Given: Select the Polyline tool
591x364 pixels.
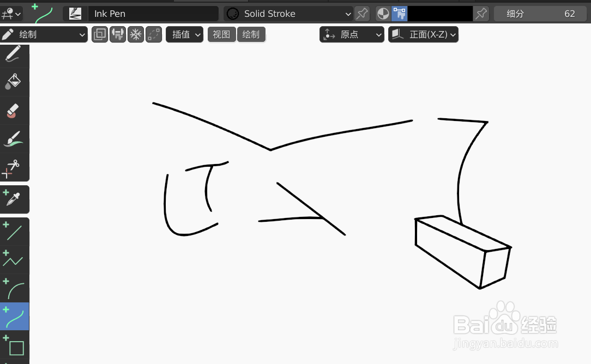Looking at the screenshot, I should click(x=14, y=259).
